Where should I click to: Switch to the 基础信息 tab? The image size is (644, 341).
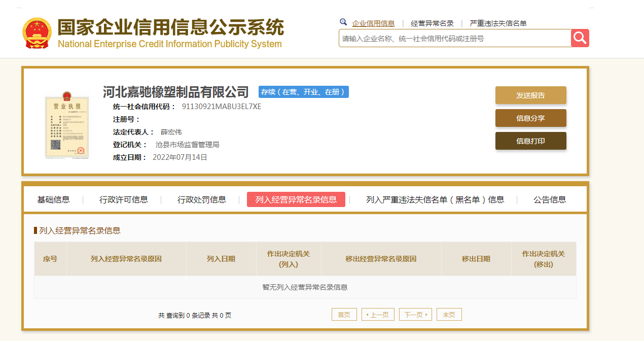(53, 199)
